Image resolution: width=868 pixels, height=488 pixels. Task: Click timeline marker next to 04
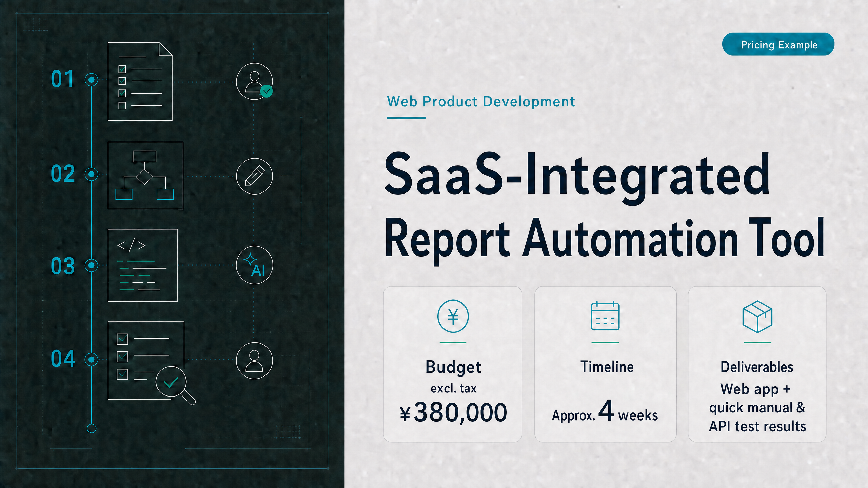pos(91,359)
